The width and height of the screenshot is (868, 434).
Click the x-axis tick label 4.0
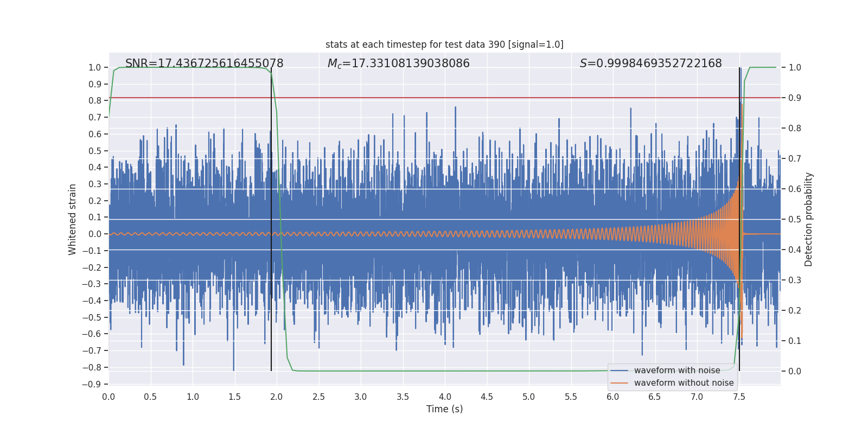[445, 397]
